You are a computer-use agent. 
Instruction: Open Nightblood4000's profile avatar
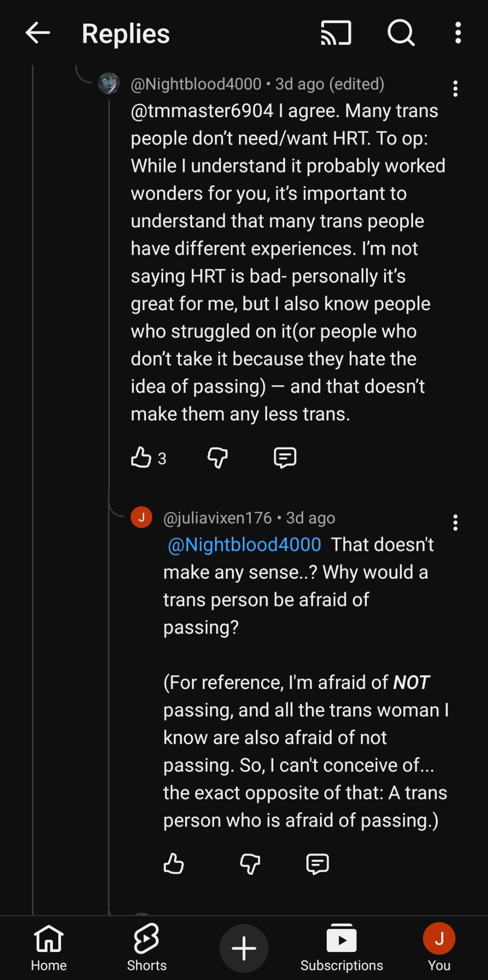tap(109, 83)
